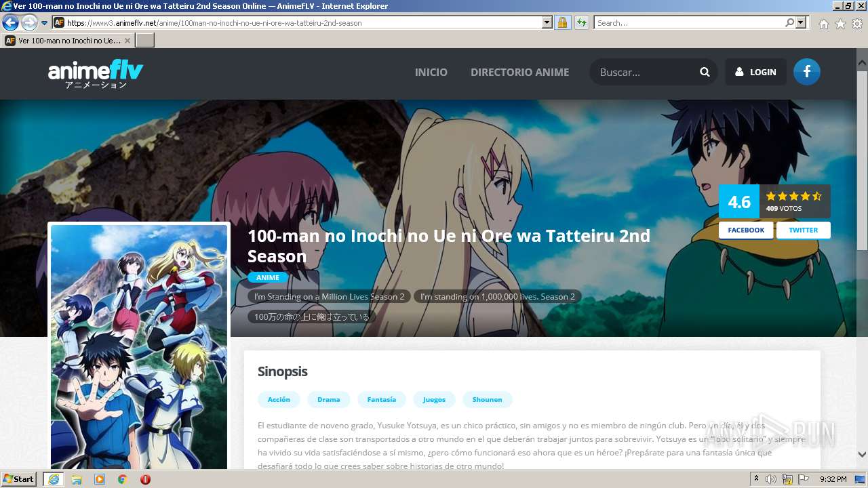Open Favorites star icon
This screenshot has height=488, width=868.
[x=840, y=24]
